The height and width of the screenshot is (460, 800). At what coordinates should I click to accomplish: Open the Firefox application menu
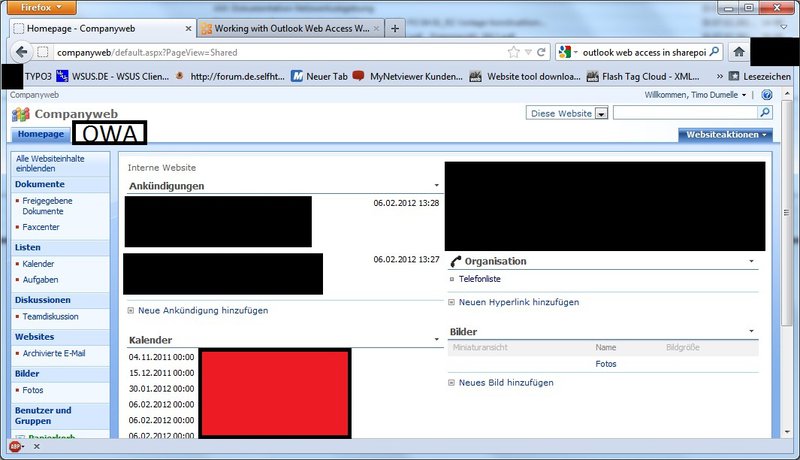[x=42, y=7]
